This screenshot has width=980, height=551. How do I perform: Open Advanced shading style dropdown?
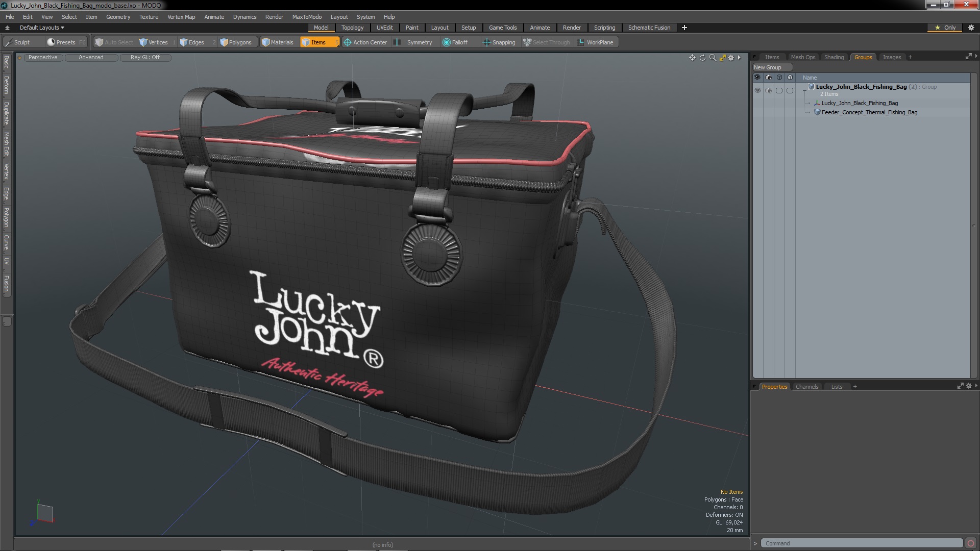click(x=91, y=58)
